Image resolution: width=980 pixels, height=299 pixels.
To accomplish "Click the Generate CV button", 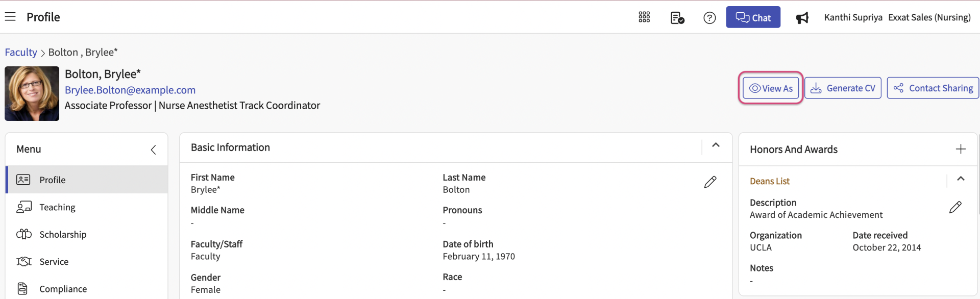I will [843, 88].
